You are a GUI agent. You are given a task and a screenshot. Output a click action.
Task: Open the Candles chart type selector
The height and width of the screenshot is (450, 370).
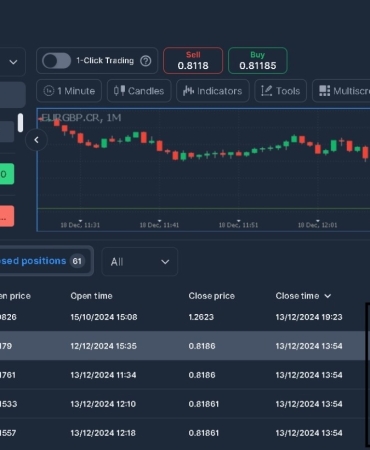tap(139, 91)
